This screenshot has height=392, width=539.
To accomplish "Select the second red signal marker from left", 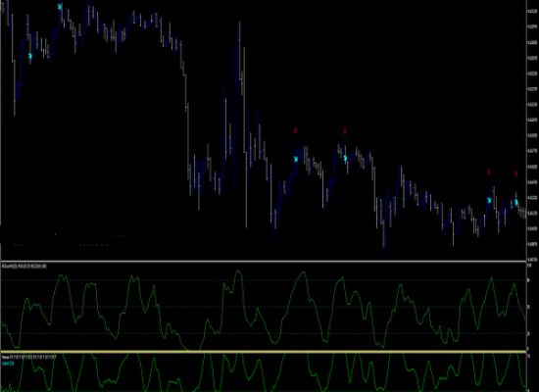I will click(x=345, y=131).
